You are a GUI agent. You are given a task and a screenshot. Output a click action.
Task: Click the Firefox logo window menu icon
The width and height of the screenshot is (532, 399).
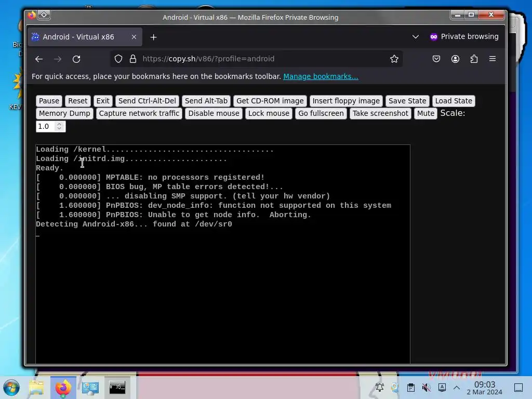[32, 15]
